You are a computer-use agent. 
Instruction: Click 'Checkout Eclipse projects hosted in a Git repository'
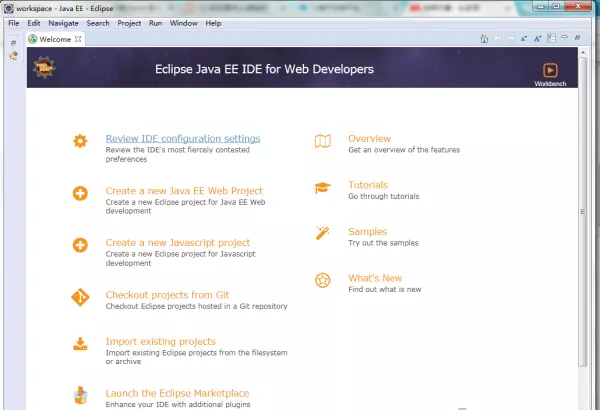(x=196, y=306)
